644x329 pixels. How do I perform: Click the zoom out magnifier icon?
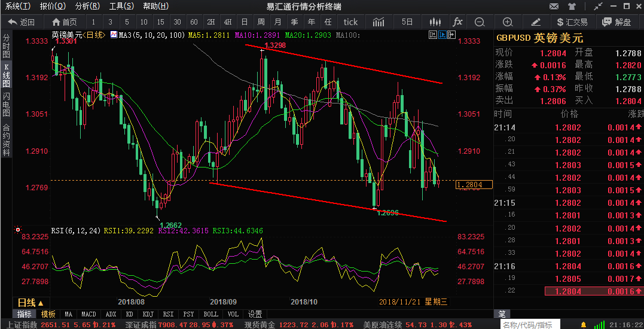click(479, 22)
